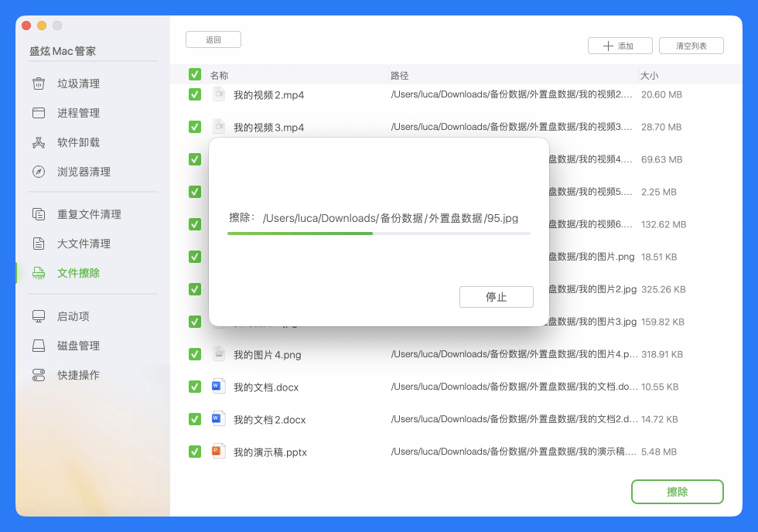Select the 我的文档.docx file thumbnail icon
This screenshot has height=532, width=758.
click(219, 387)
